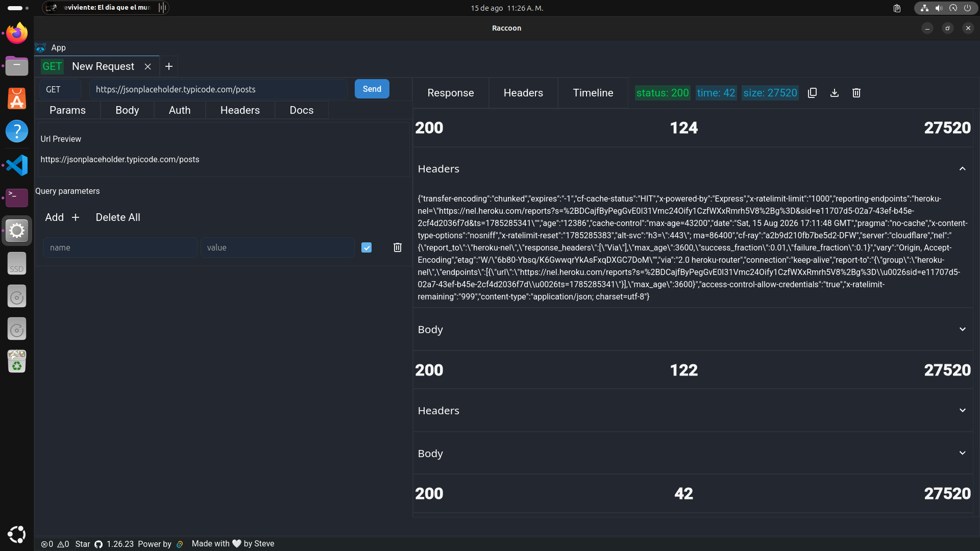Image resolution: width=980 pixels, height=551 pixels.
Task: Open the Settings gear in the dock
Action: pos(17,231)
